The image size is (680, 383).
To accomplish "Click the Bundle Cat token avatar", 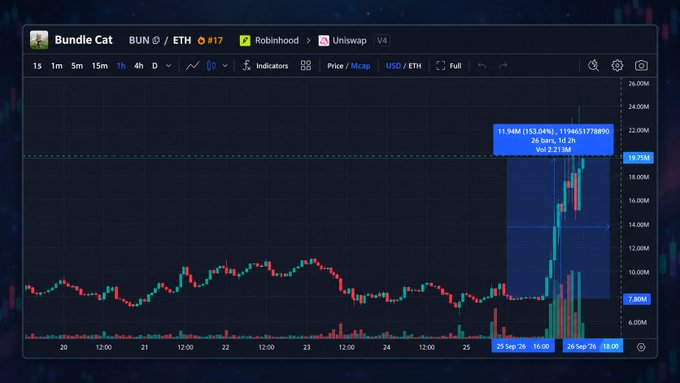I will pyautogui.click(x=39, y=40).
